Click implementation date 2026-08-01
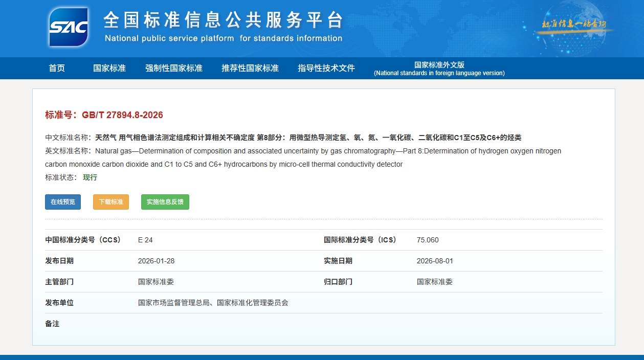Viewport: 644px width, 360px height. [x=435, y=261]
